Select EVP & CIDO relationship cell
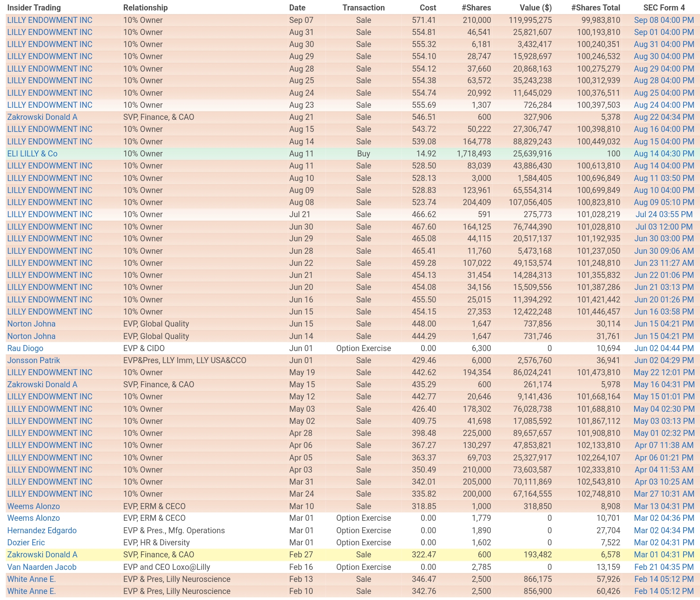Image resolution: width=700 pixels, height=600 pixels. pos(144,348)
